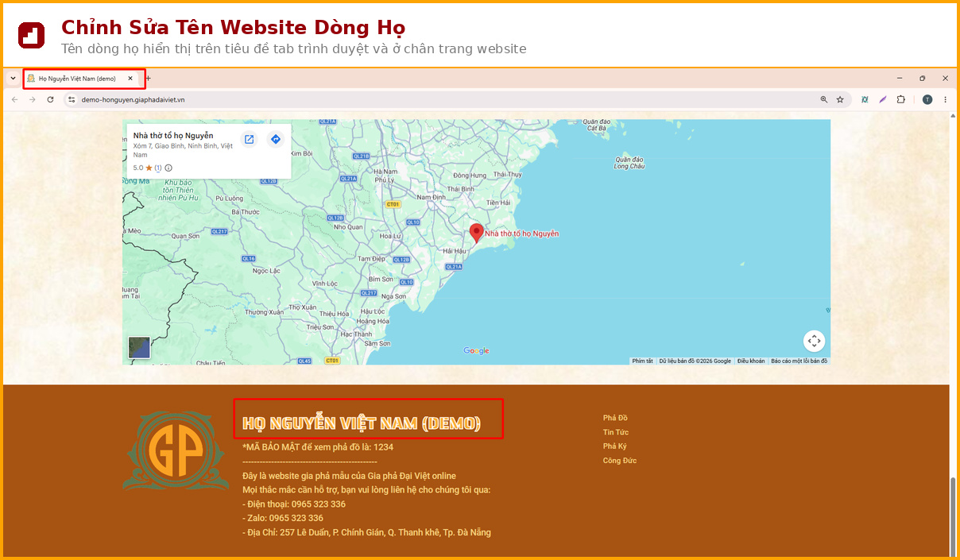Restore down the browser window
This screenshot has width=960, height=560.
coord(923,79)
